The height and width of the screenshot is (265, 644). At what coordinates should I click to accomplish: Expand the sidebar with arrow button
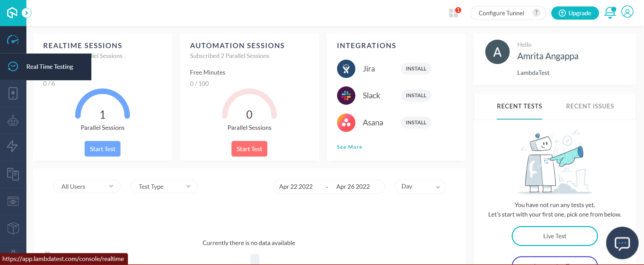[26, 13]
